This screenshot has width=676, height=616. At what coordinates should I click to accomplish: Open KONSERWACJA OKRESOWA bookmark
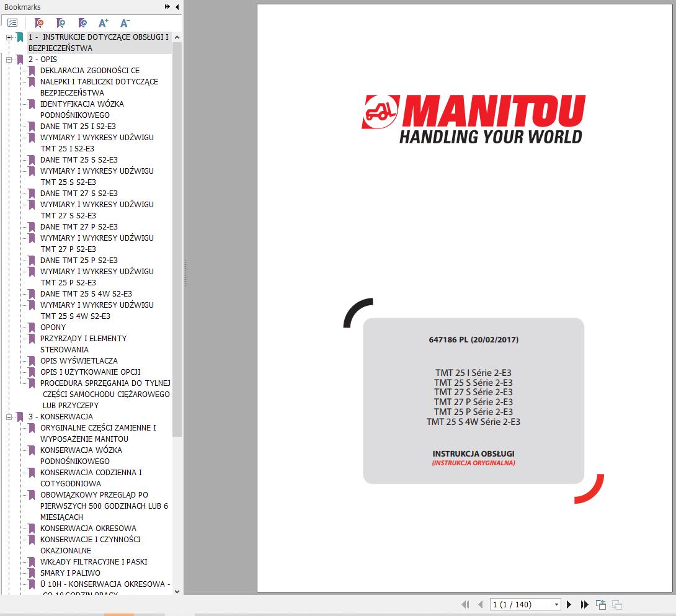tap(89, 529)
